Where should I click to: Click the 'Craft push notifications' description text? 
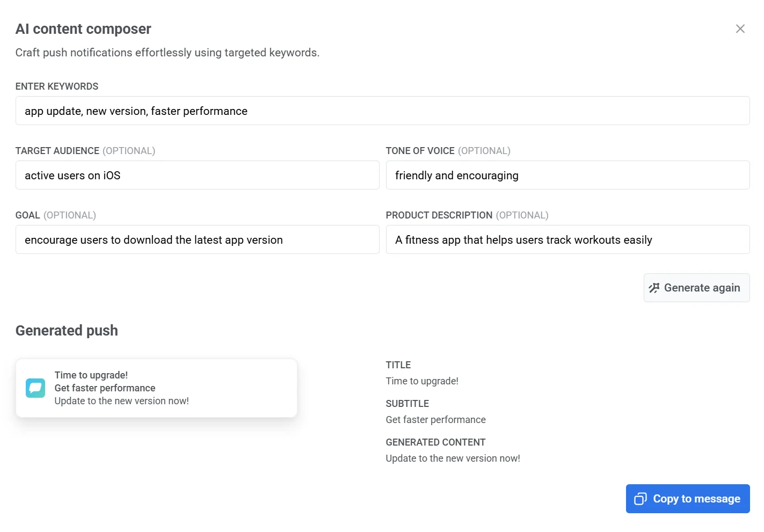(167, 53)
